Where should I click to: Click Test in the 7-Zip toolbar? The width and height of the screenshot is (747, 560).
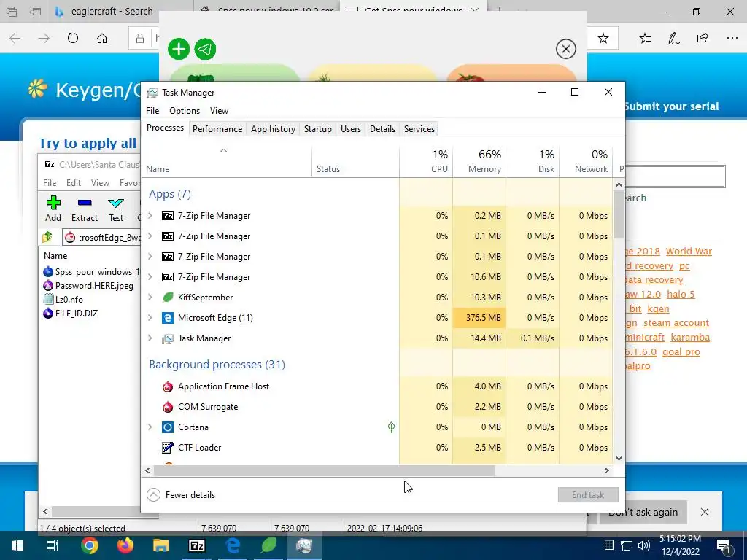[116, 209]
